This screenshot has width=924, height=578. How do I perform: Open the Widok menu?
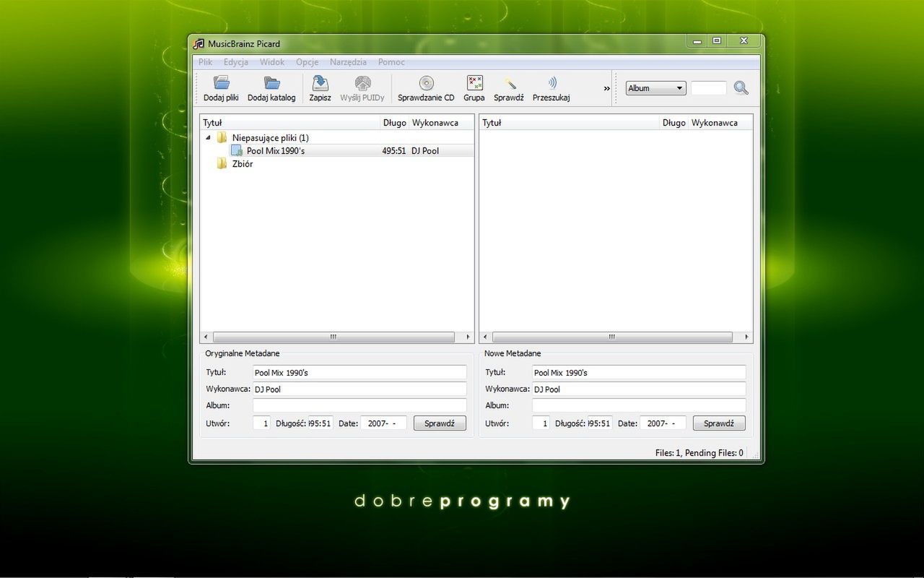tap(272, 62)
